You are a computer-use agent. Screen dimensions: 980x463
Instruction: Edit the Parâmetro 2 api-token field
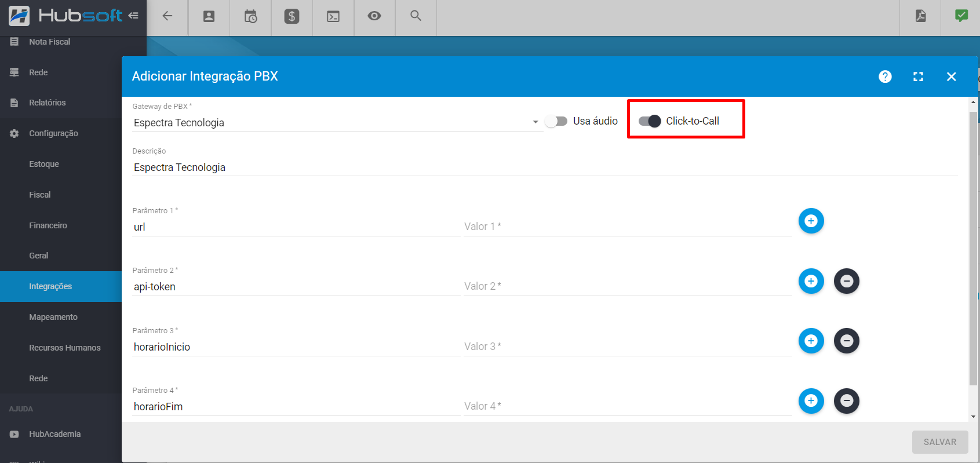296,287
